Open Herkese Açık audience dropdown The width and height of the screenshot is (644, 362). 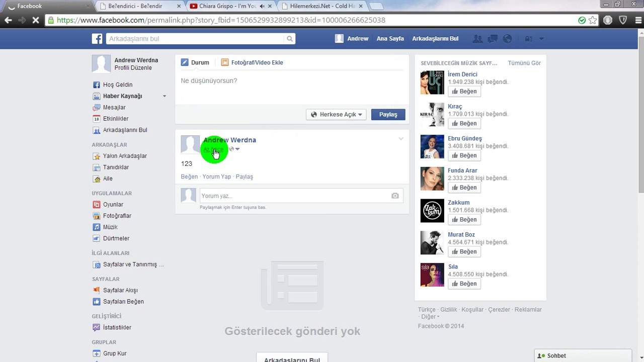[336, 115]
